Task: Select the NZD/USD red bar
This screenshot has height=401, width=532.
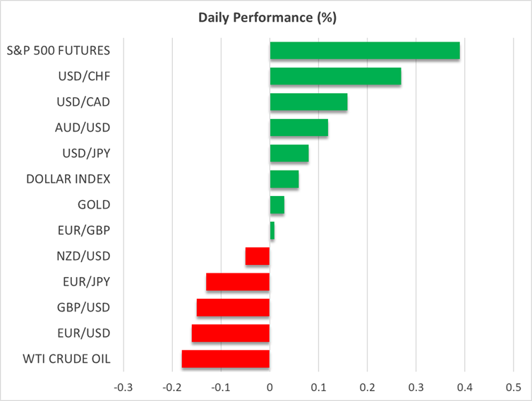Action: [x=258, y=256]
